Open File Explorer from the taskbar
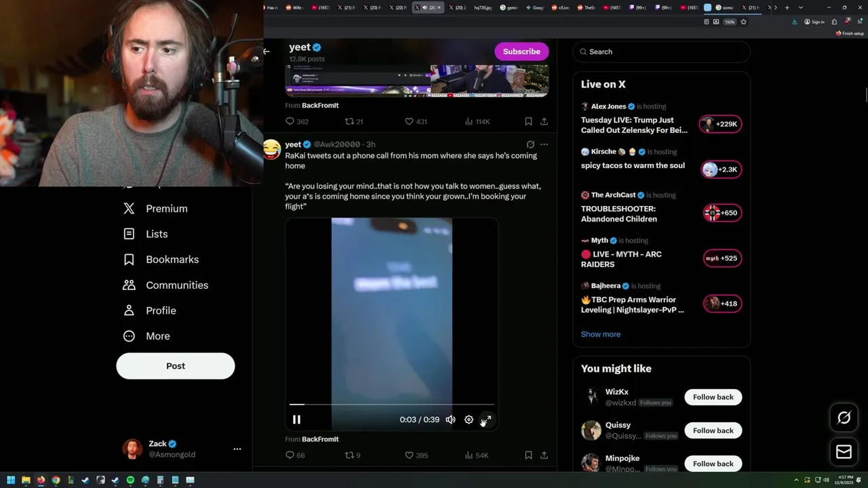 pyautogui.click(x=26, y=481)
